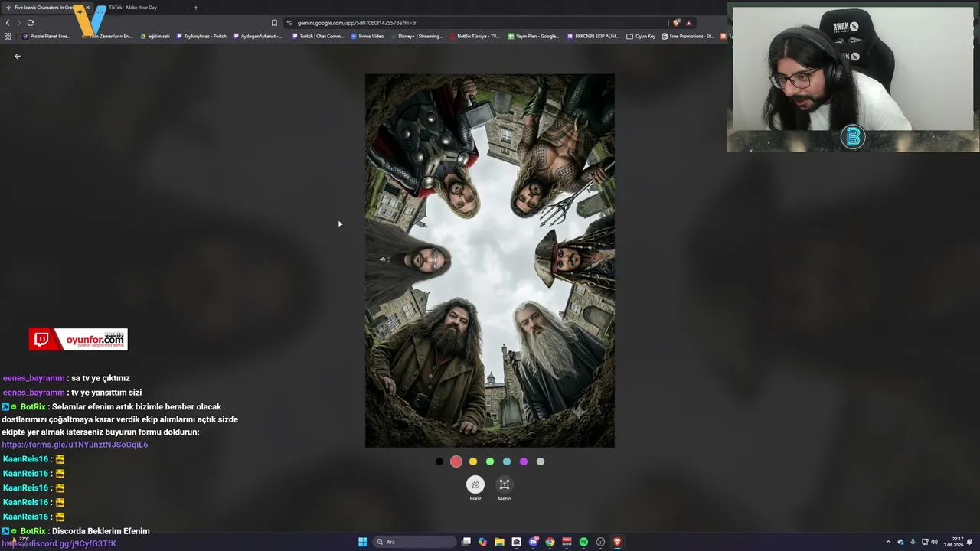Image resolution: width=980 pixels, height=551 pixels.
Task: Select the Eskiz sketch tool
Action: coord(475,488)
